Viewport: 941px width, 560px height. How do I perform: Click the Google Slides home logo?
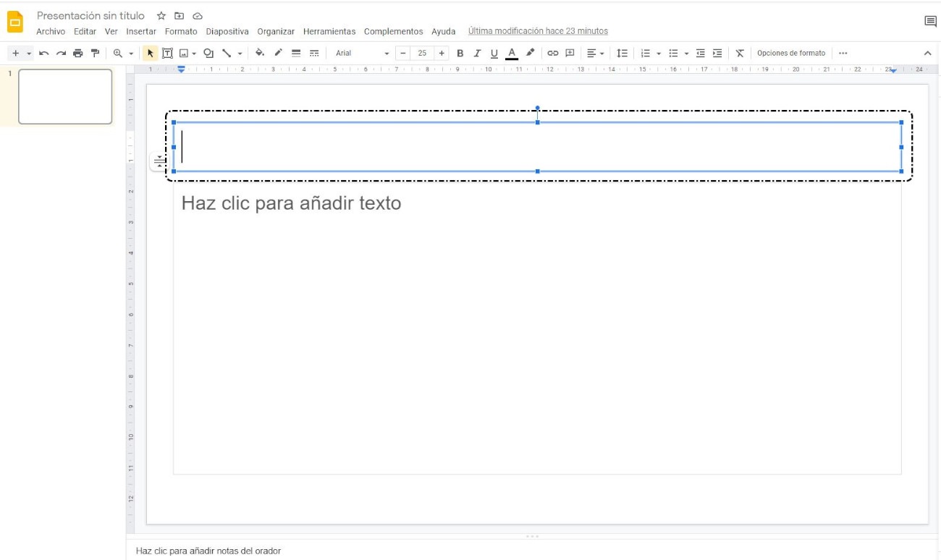[15, 22]
